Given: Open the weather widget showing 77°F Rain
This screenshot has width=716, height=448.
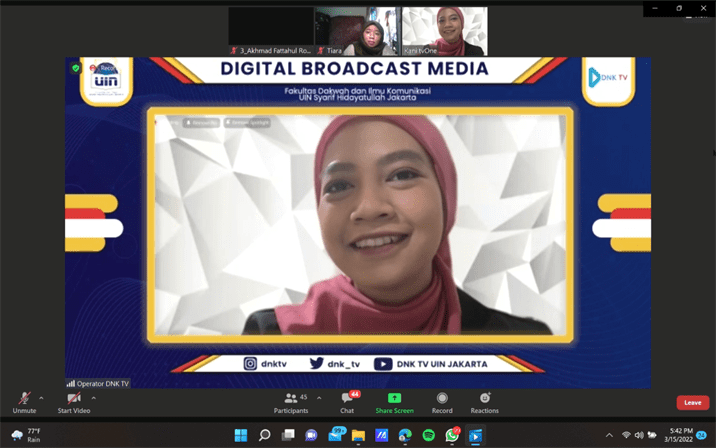Looking at the screenshot, I should pyautogui.click(x=27, y=435).
